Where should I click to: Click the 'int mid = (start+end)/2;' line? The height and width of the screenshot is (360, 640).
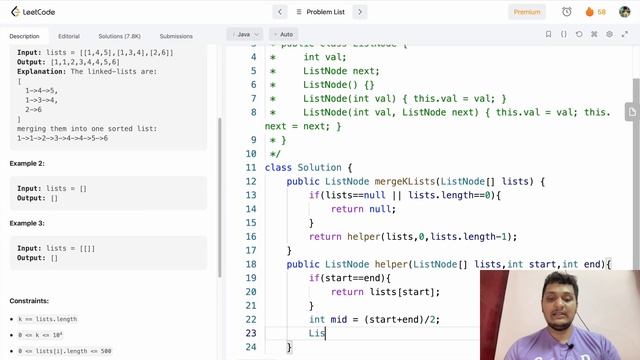click(374, 320)
